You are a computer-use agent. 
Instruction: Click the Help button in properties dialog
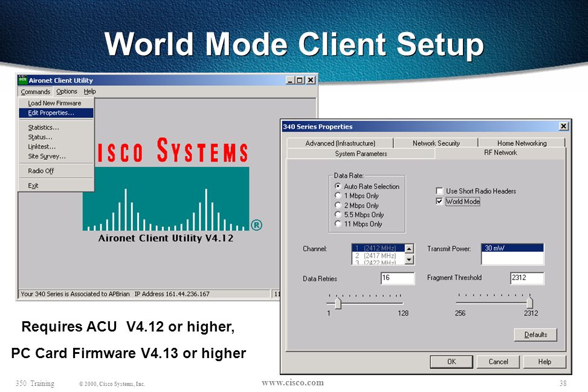click(544, 362)
